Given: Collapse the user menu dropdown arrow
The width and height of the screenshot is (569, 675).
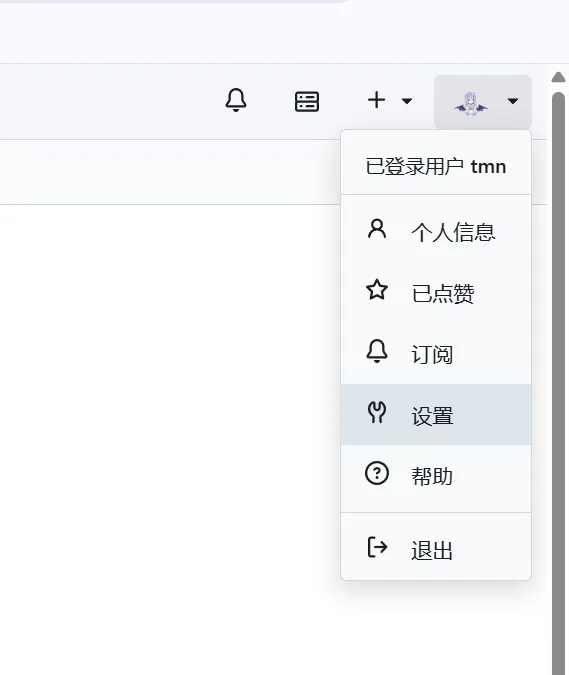Looking at the screenshot, I should click(513, 101).
